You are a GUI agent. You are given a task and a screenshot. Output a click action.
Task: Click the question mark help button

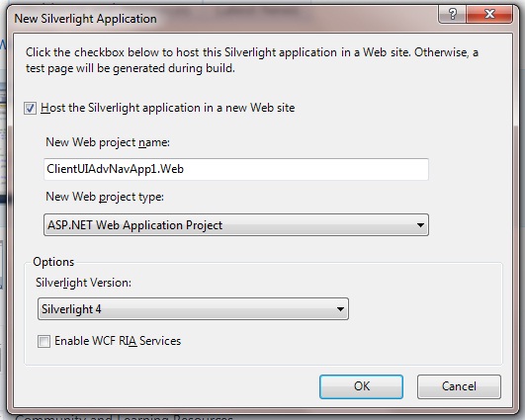(x=452, y=14)
